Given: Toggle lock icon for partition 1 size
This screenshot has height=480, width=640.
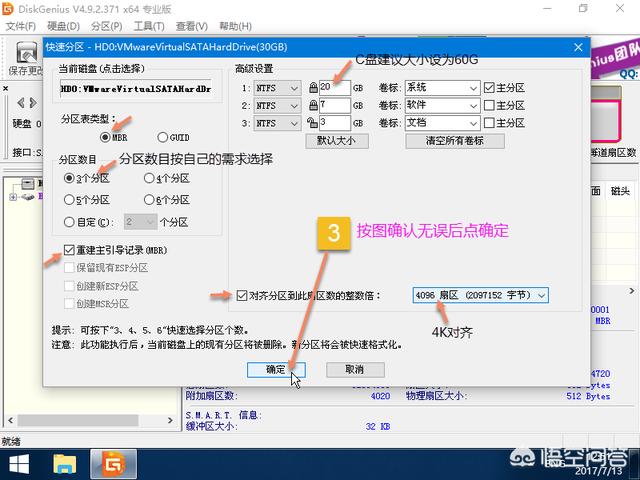Looking at the screenshot, I should (313, 87).
